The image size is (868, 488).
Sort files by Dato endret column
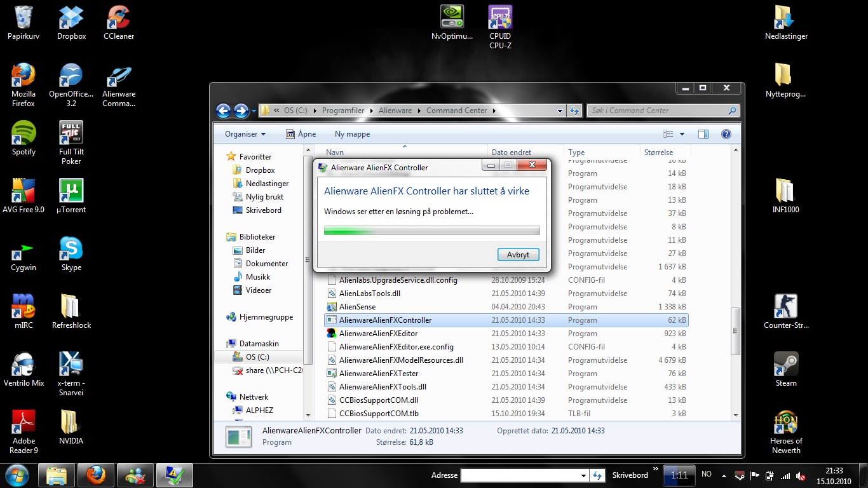(x=526, y=152)
